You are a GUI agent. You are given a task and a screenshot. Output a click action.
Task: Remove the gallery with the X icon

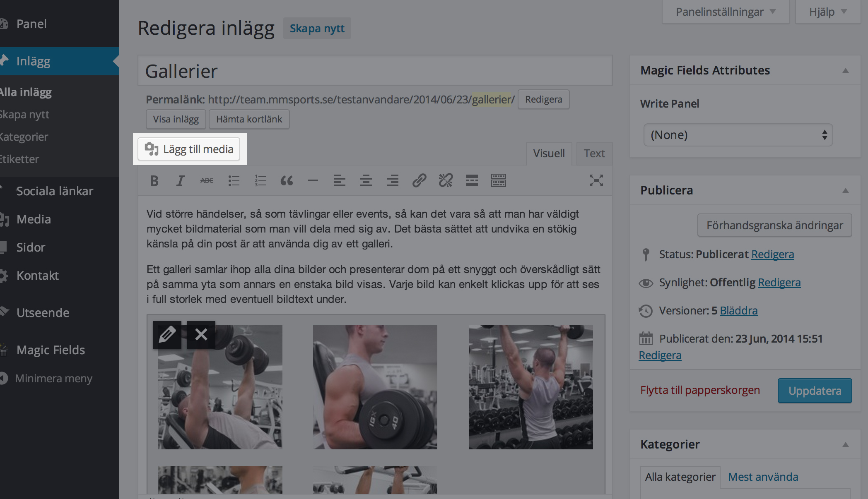point(201,335)
